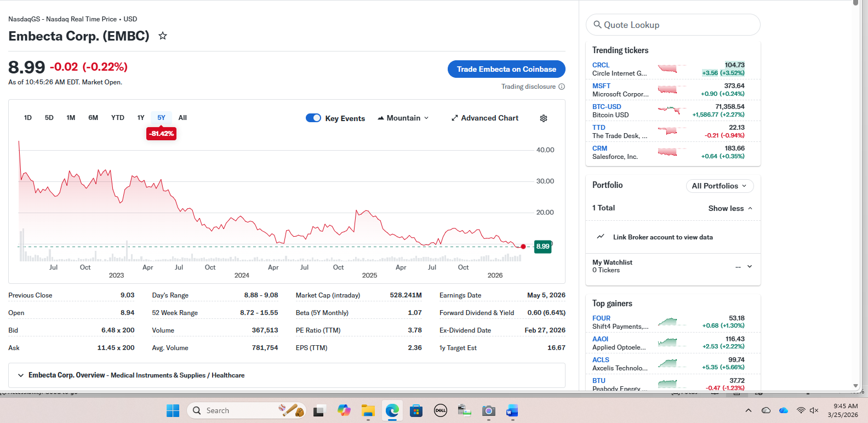The height and width of the screenshot is (423, 868).
Task: Open File Explorer from the taskbar
Action: pos(368,410)
